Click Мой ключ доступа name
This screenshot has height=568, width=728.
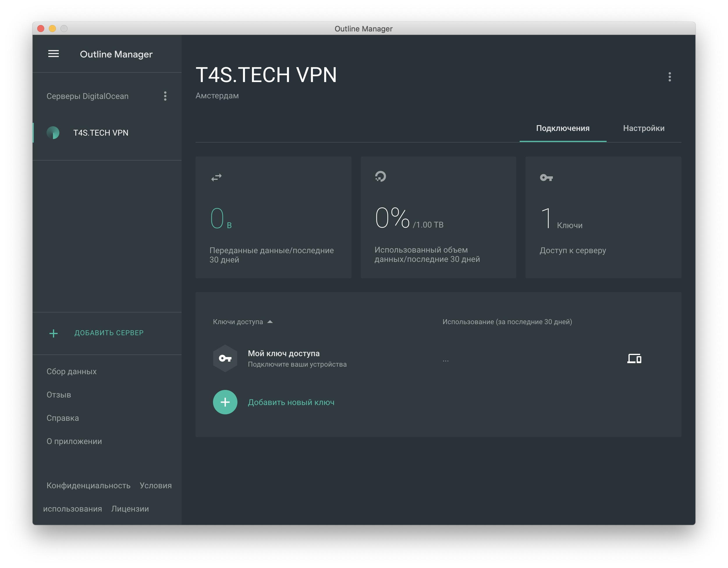(x=284, y=353)
